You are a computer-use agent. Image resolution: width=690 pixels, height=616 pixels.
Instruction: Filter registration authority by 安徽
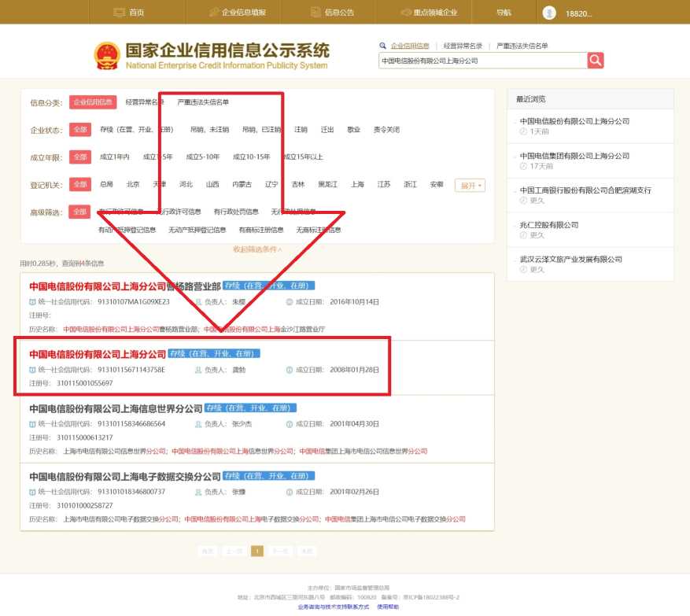click(x=437, y=184)
